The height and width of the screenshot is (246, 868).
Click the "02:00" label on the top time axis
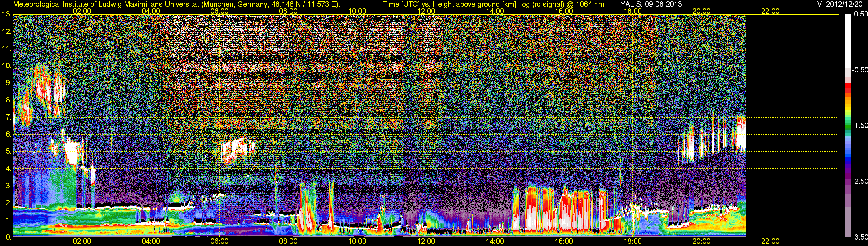pos(82,11)
